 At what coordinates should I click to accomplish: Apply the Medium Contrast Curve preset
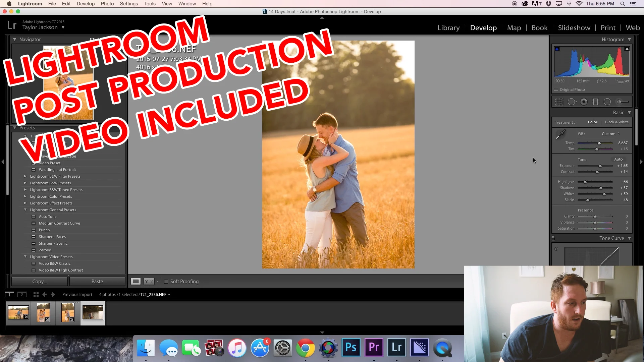59,223
